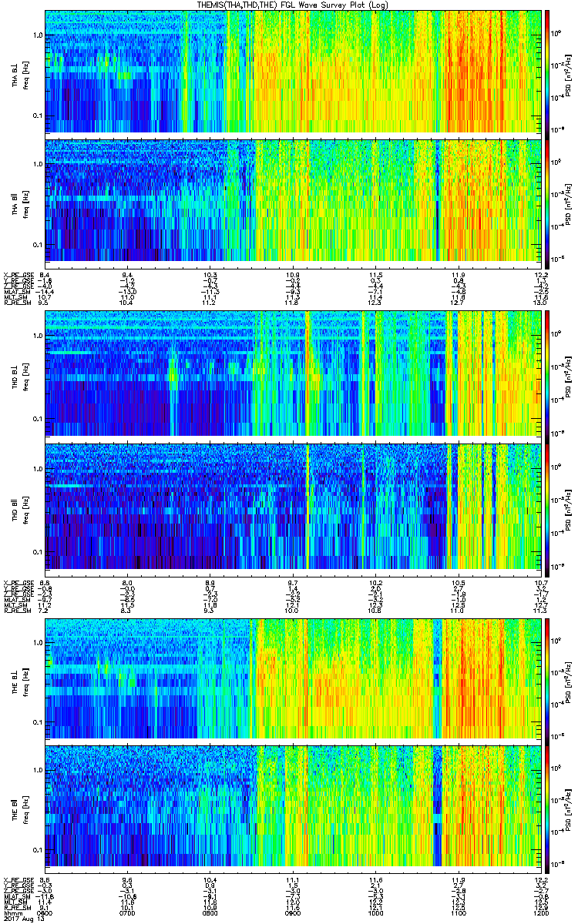The height and width of the screenshot is (924, 578).
Task: Click the plot title THEMIS FGL Wave Survey Plot
Action: 294,5
